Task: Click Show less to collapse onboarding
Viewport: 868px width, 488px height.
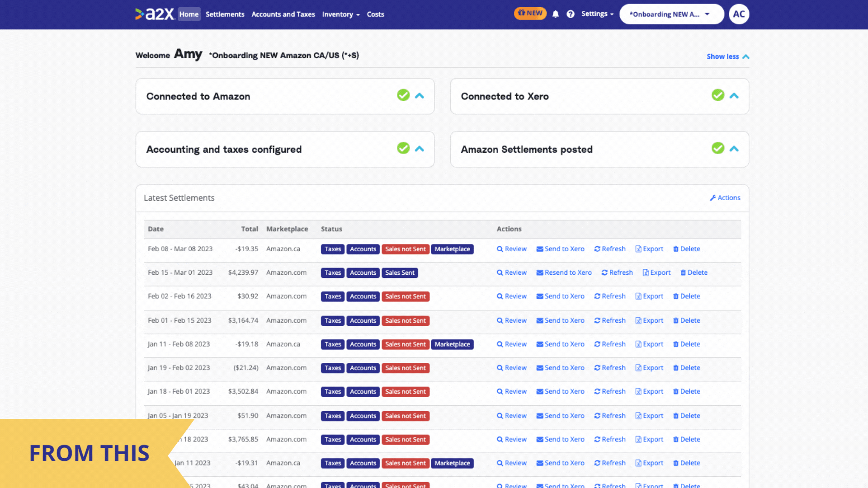Action: pos(728,56)
